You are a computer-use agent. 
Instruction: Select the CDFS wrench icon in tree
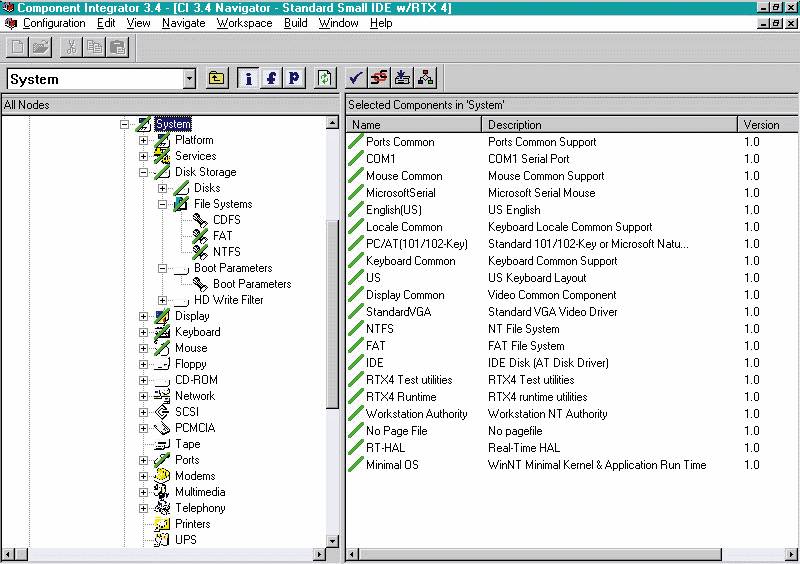(200, 220)
